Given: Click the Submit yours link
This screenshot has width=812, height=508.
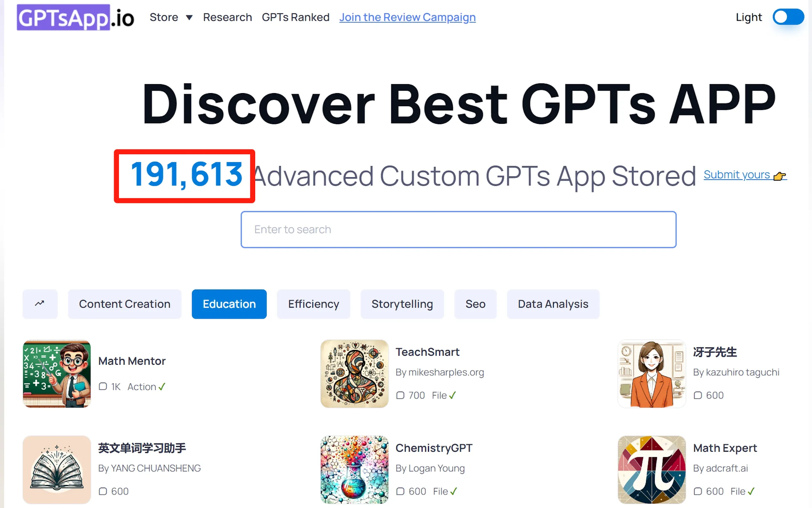Looking at the screenshot, I should click(x=737, y=175).
